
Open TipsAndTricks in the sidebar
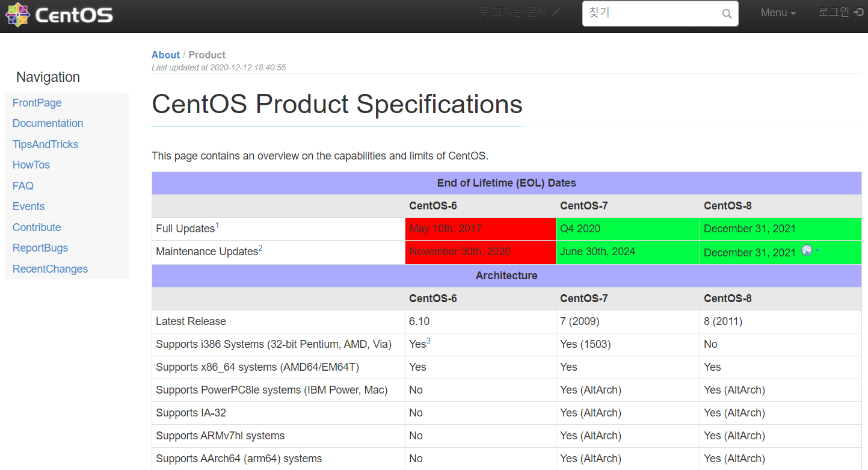click(46, 144)
